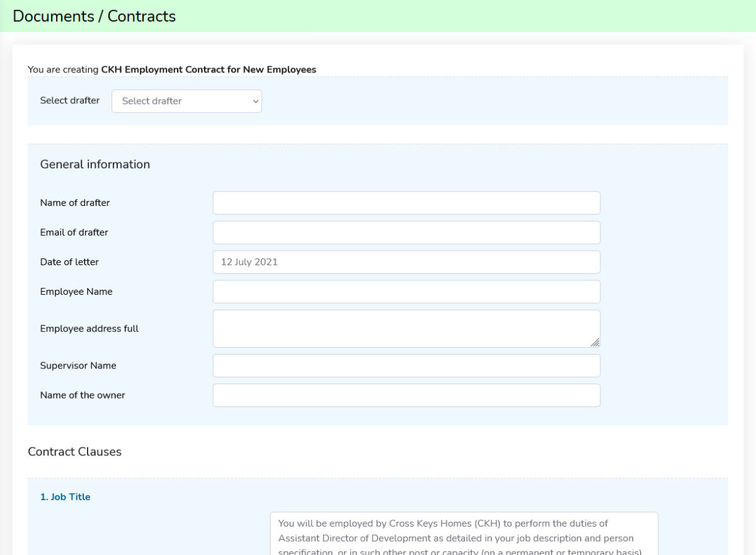756x555 pixels.
Task: Select the Email of drafter text box
Action: pyautogui.click(x=406, y=232)
